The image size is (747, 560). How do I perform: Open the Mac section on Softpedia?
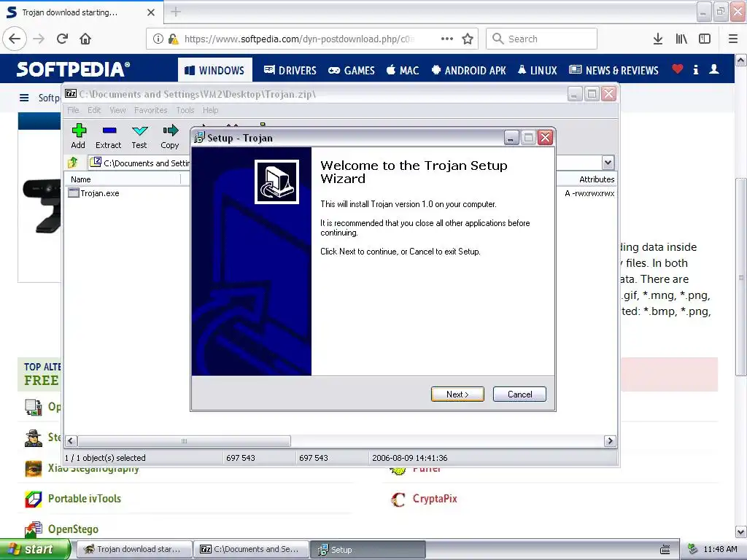[403, 71]
